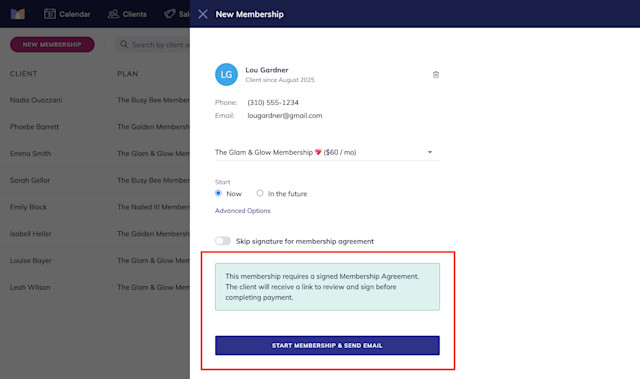Click the Clients people icon
Screen dimensions: 640x379
coord(113,14)
